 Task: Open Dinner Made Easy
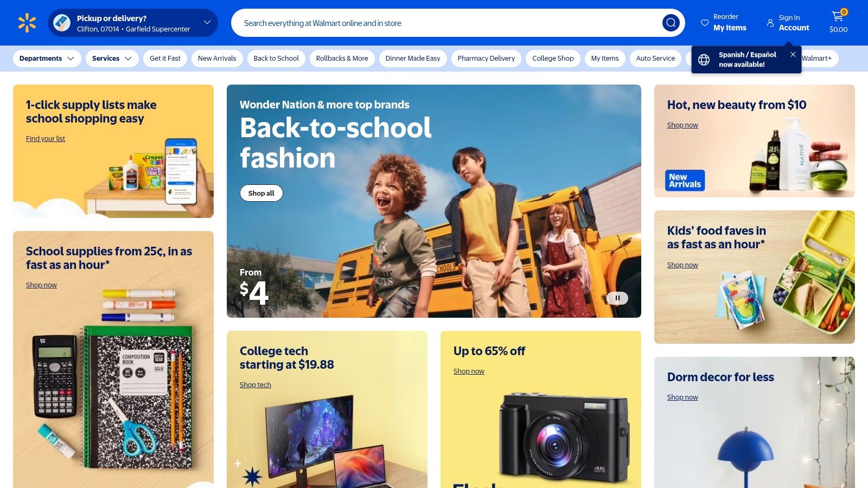click(413, 59)
